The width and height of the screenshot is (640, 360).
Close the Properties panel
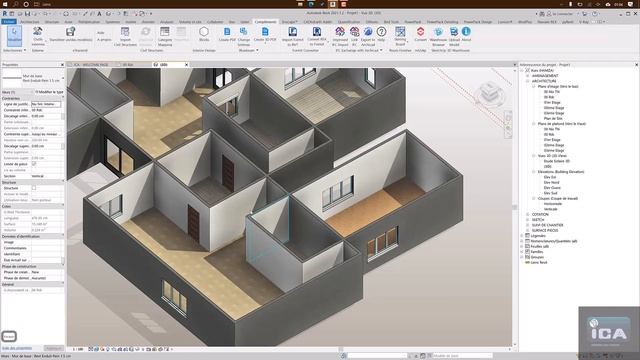(62, 64)
